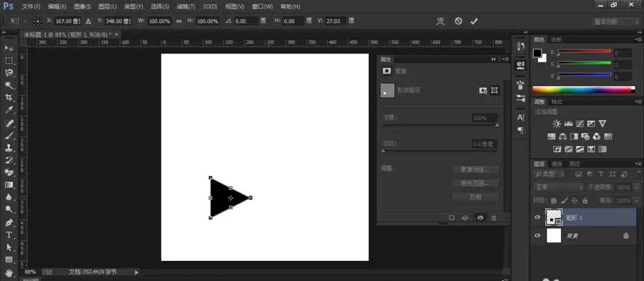The width and height of the screenshot is (644, 281).
Task: Load selection from mask icon in Properties
Action: click(452, 218)
